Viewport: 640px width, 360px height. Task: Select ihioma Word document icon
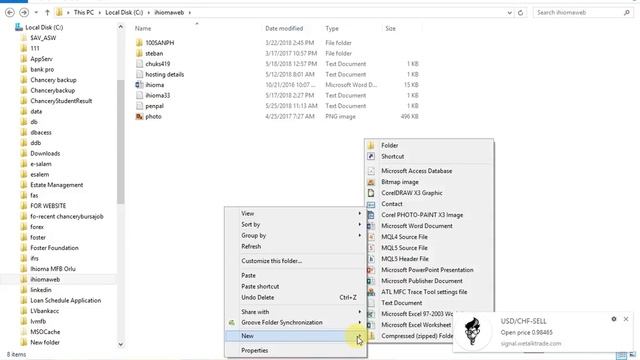tap(139, 85)
